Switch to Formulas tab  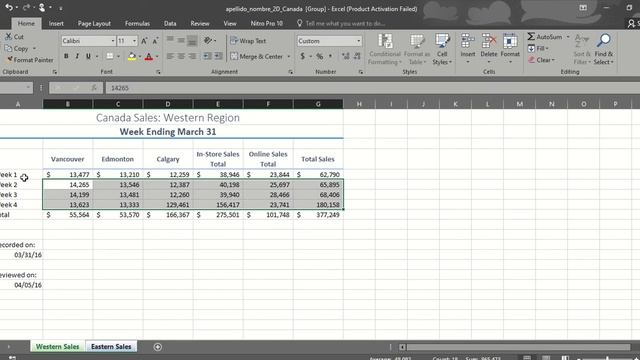[137, 24]
